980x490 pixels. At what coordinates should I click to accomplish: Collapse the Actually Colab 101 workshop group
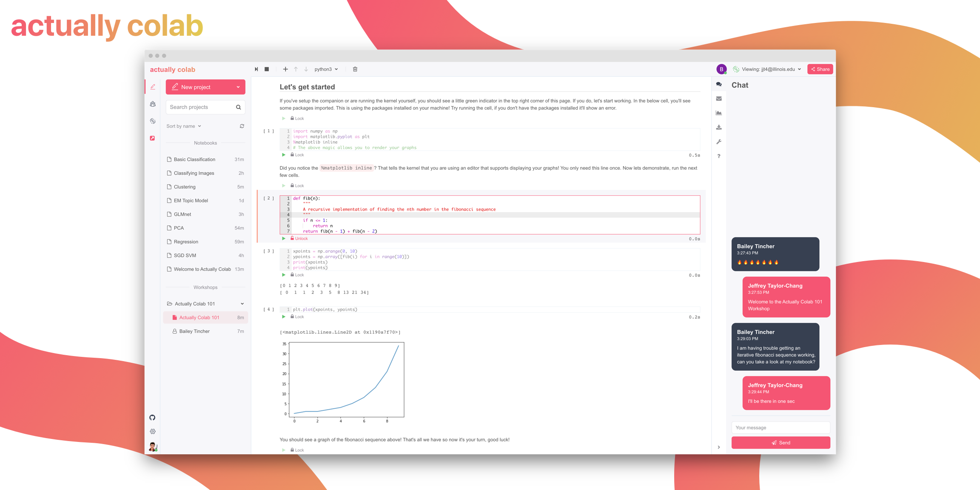click(242, 303)
